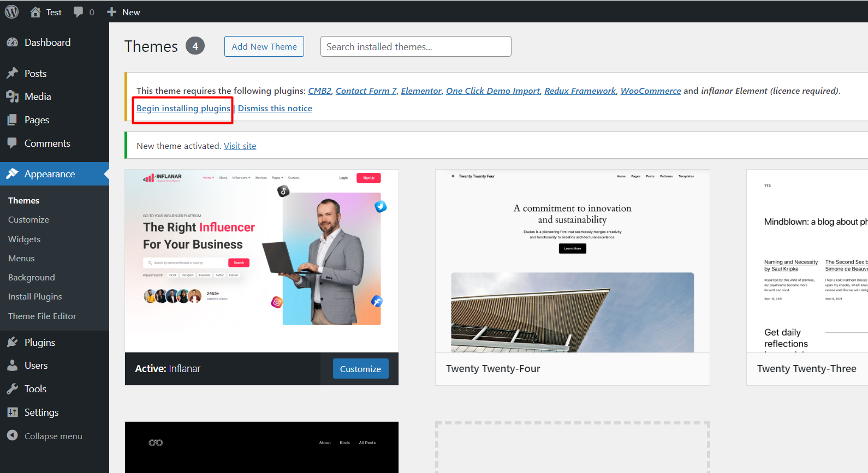This screenshot has width=868, height=473.
Task: Click the Settings sliders icon
Action: pos(12,412)
